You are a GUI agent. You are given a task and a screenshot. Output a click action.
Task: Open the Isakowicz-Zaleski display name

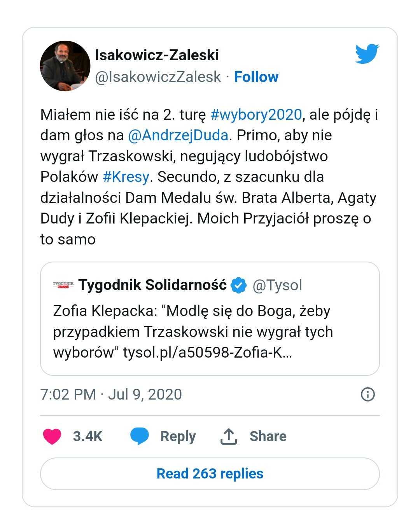[x=157, y=55]
